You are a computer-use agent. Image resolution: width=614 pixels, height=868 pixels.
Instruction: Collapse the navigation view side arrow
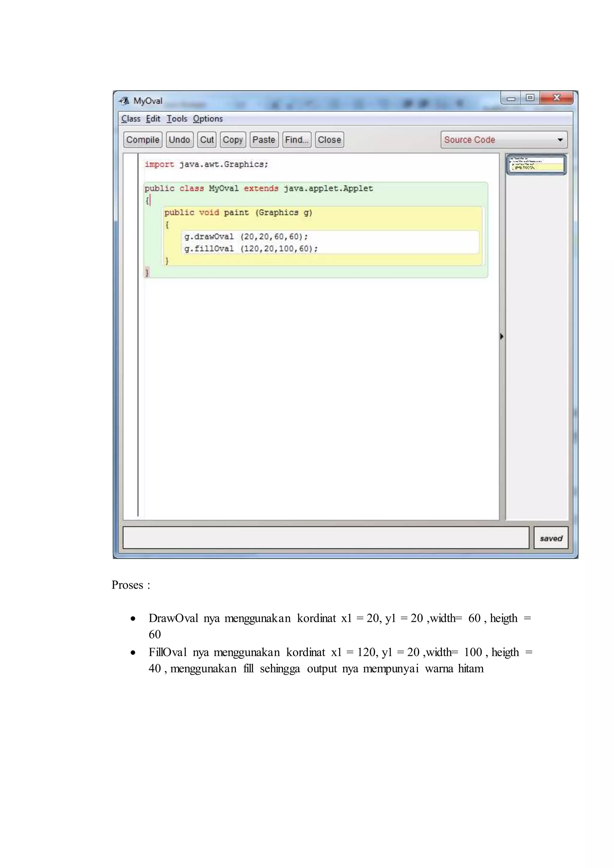click(x=502, y=336)
